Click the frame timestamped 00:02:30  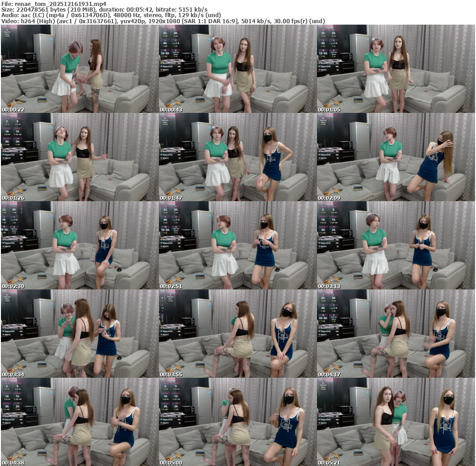79,245
